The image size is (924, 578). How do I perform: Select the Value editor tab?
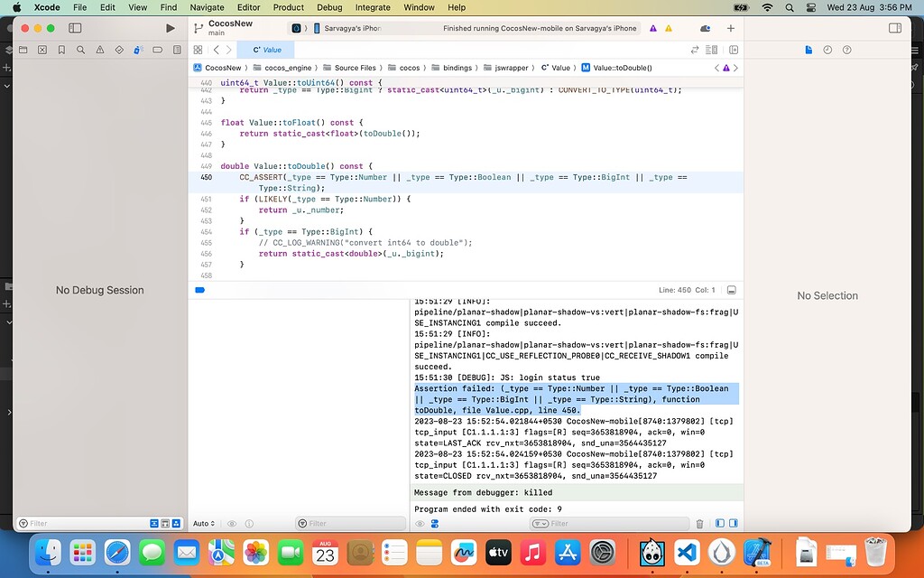tap(267, 50)
